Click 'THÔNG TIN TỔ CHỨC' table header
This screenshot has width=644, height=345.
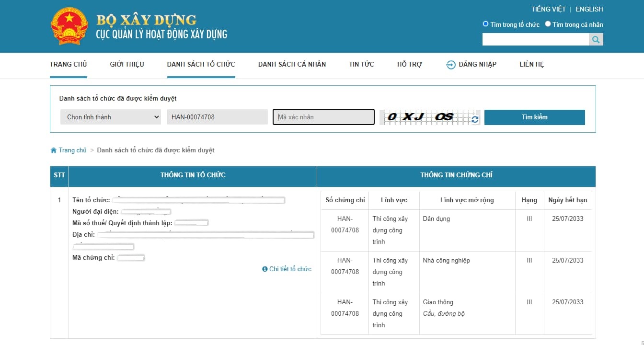tap(193, 175)
